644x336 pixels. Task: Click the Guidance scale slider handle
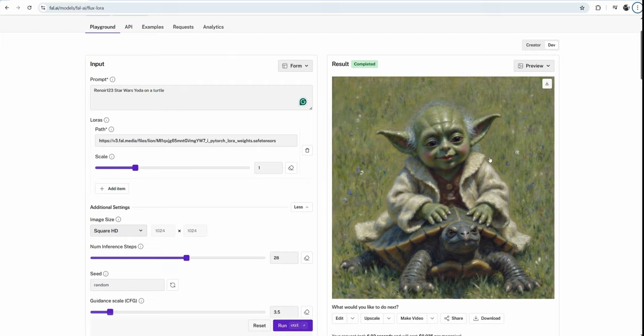click(110, 312)
